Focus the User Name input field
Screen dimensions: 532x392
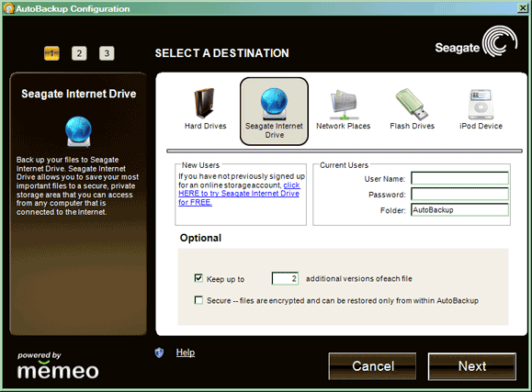point(459,178)
